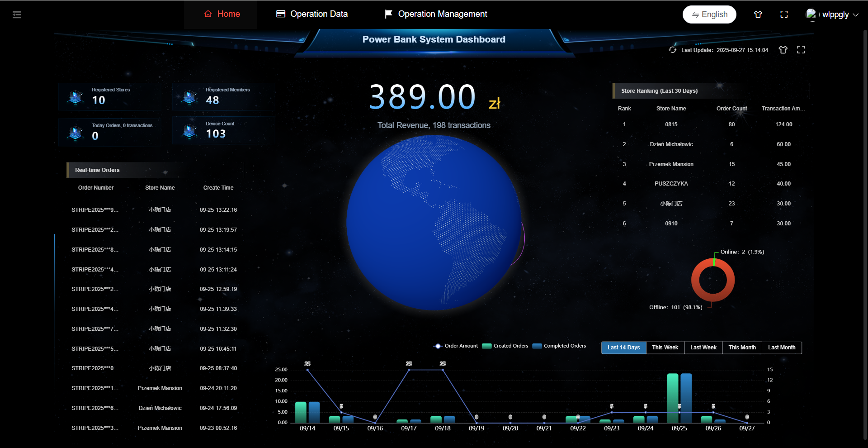868x448 pixels.
Task: Select the Last Month range
Action: 782,348
